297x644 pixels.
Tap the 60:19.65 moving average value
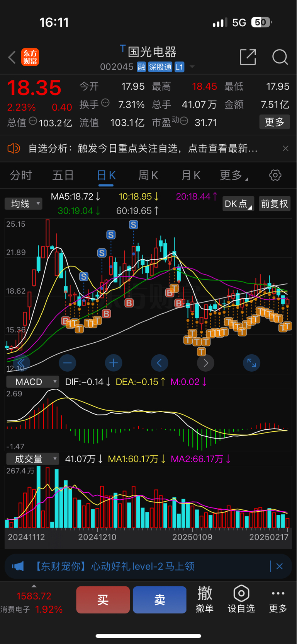tap(137, 211)
